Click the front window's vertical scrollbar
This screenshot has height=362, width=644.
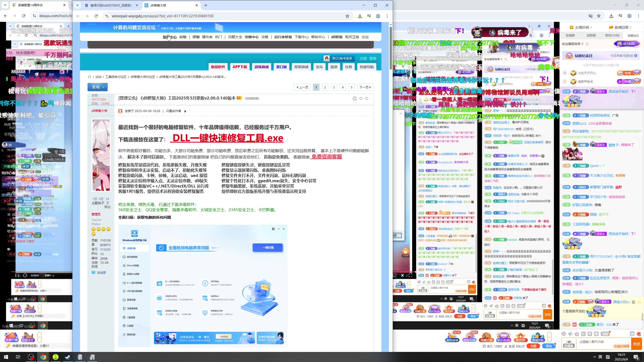click(391, 48)
